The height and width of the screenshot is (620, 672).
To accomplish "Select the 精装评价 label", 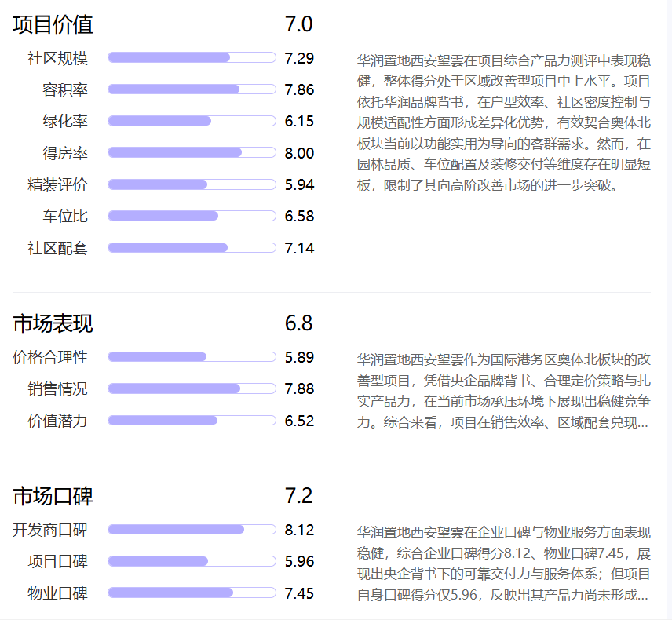I will (58, 185).
